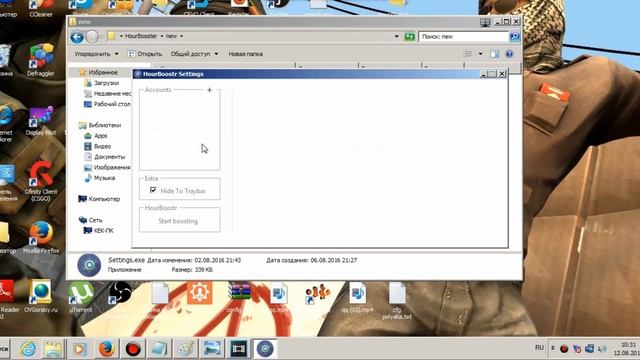Screen dimensions: 640x360
Task: Click the Settings.exe icon in details pane
Action: [89, 265]
